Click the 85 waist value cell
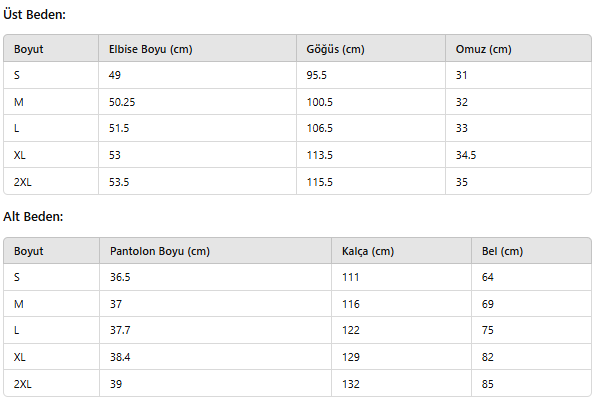This screenshot has height=406, width=596. [531, 383]
